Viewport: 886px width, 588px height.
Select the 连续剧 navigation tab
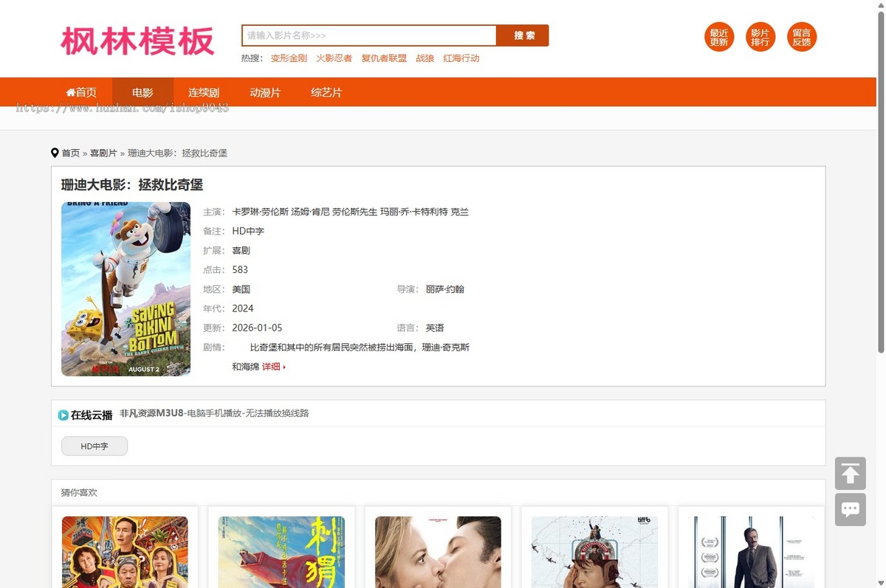204,92
